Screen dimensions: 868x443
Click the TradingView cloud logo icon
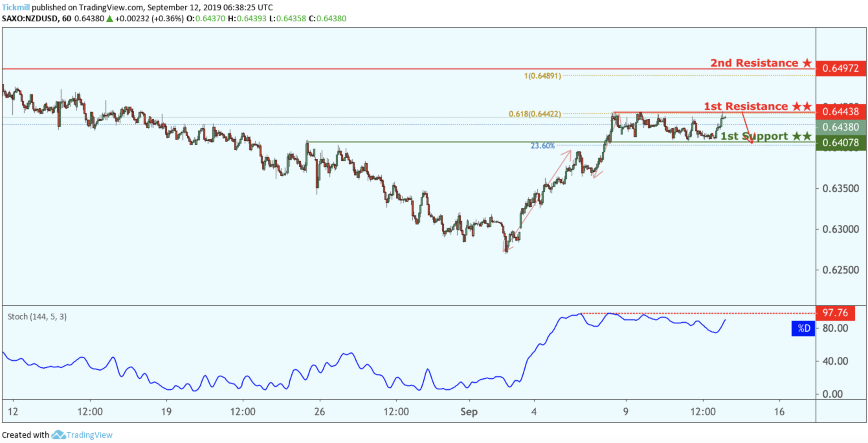click(58, 435)
